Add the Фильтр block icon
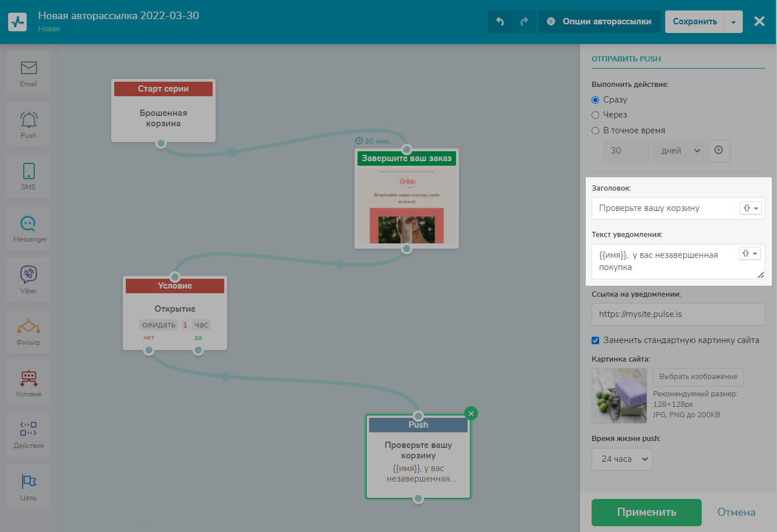The image size is (777, 532). (x=28, y=326)
